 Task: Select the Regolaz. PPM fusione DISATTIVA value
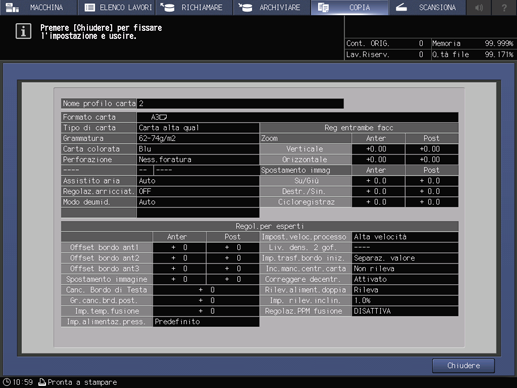pos(405,311)
